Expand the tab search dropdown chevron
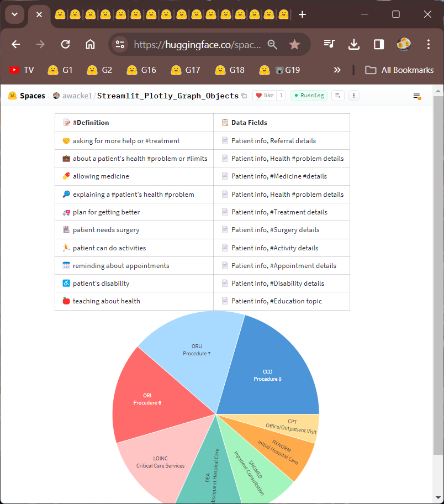The width and height of the screenshot is (444, 504). coord(14,14)
